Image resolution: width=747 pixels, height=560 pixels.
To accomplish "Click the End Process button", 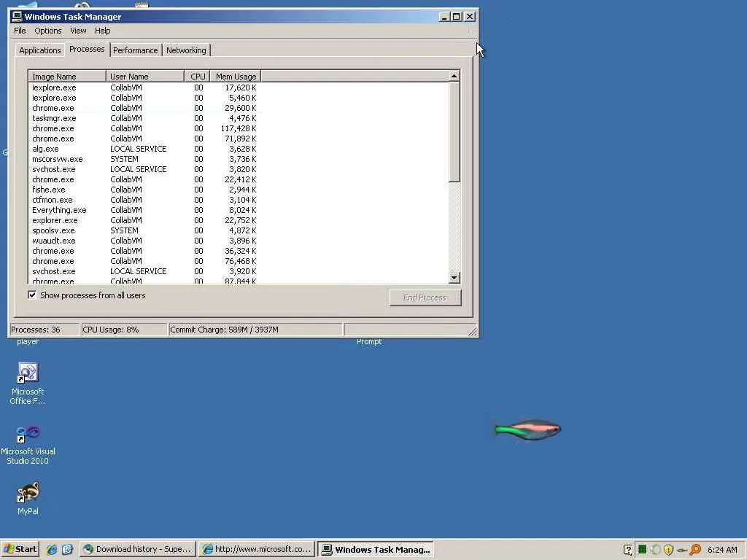I will 425,297.
